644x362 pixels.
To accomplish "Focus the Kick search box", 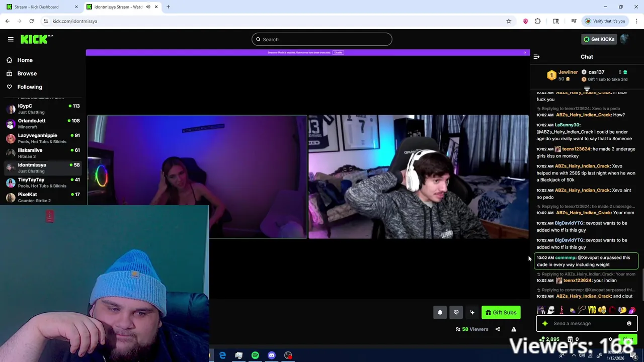I will (x=322, y=39).
